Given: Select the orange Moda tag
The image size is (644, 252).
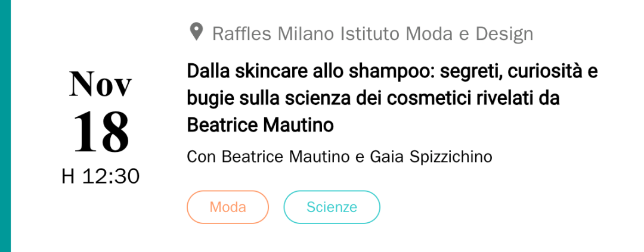Looking at the screenshot, I should 228,207.
